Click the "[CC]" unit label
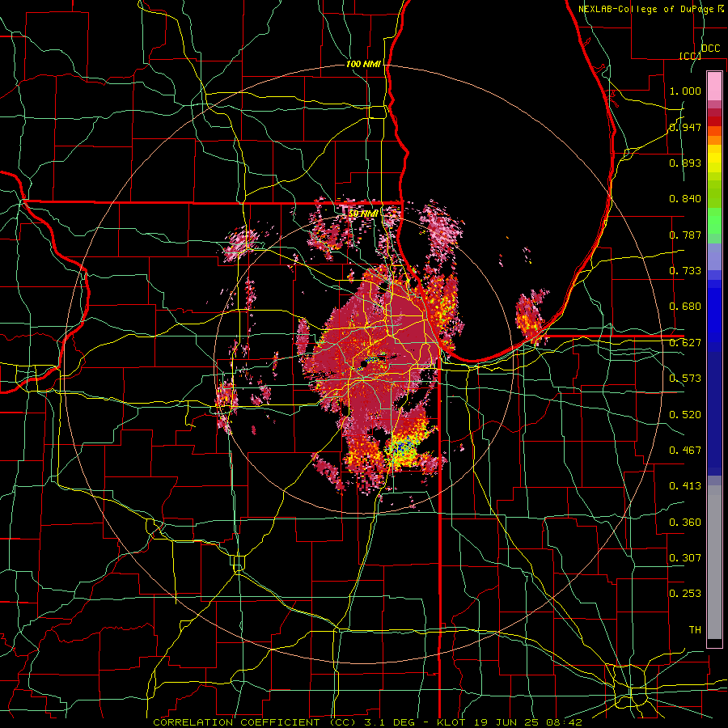Viewport: 728px width, 728px height. (x=690, y=56)
